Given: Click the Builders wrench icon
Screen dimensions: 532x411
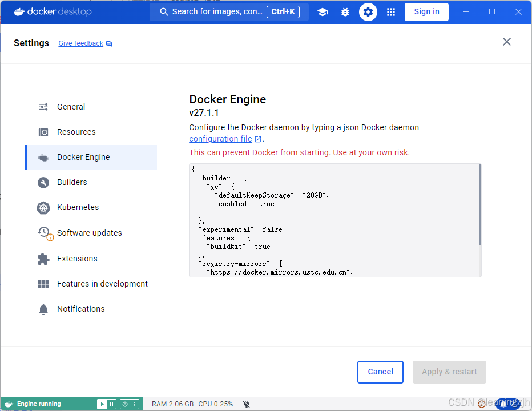Looking at the screenshot, I should (x=43, y=183).
